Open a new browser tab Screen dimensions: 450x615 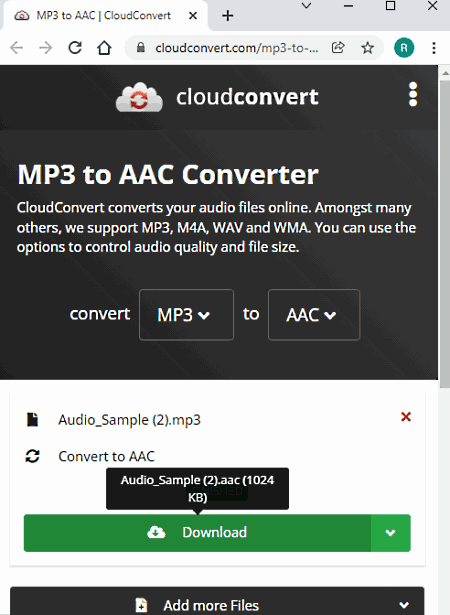click(228, 16)
